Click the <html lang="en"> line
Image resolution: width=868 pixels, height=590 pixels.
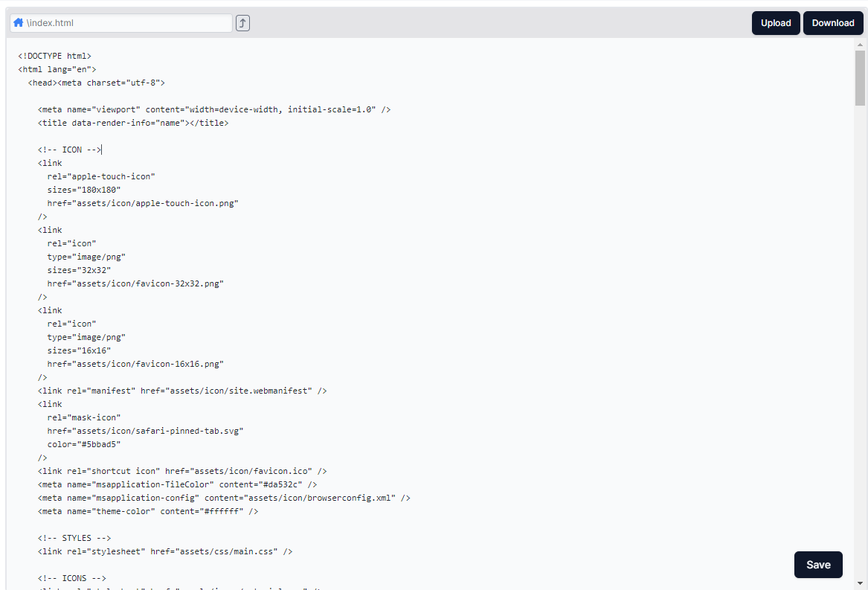click(57, 69)
